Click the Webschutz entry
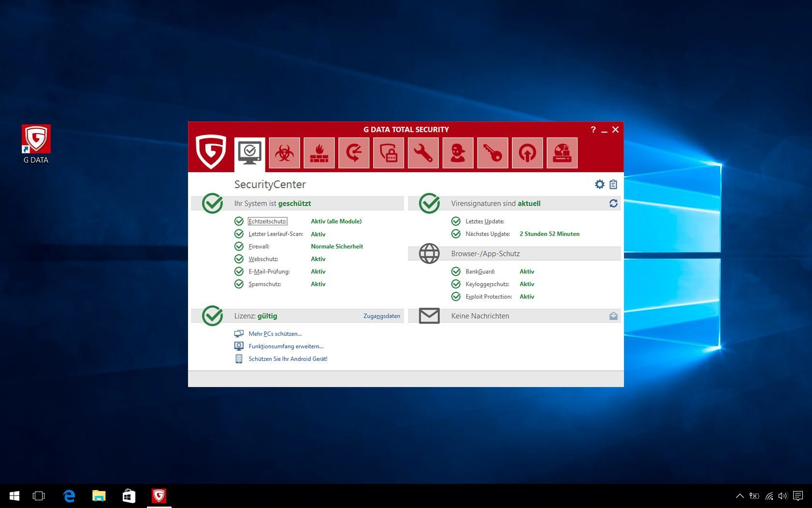Image resolution: width=812 pixels, height=508 pixels. pos(263,259)
